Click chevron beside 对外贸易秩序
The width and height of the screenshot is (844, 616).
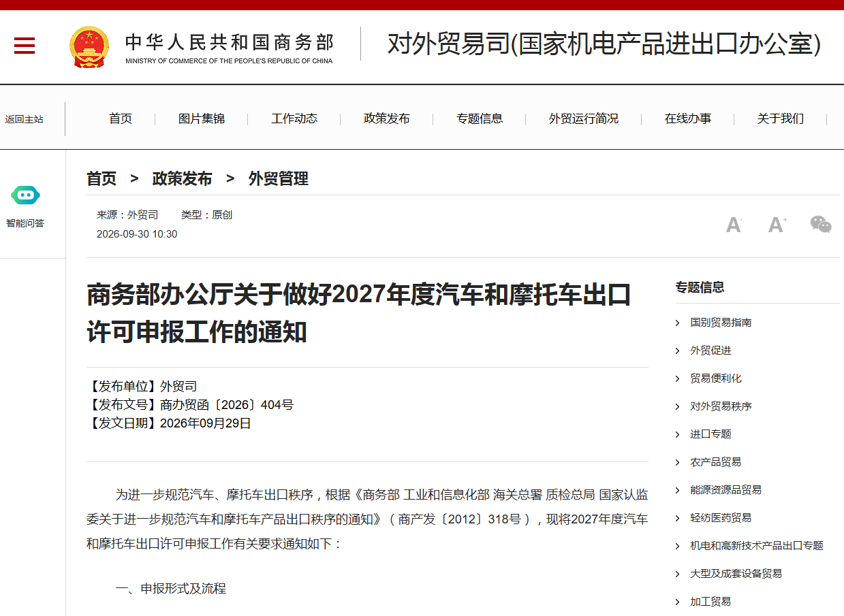678,406
